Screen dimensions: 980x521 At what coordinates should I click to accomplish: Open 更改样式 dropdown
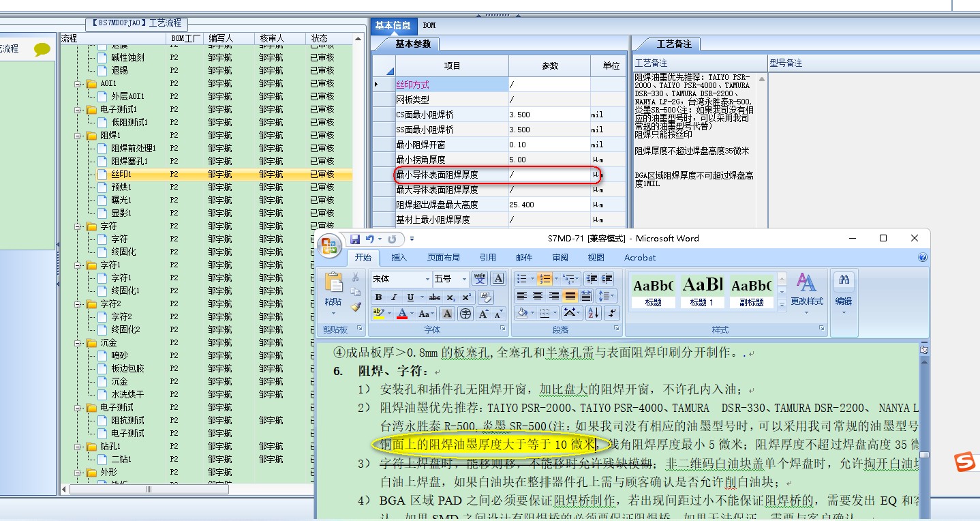(807, 295)
